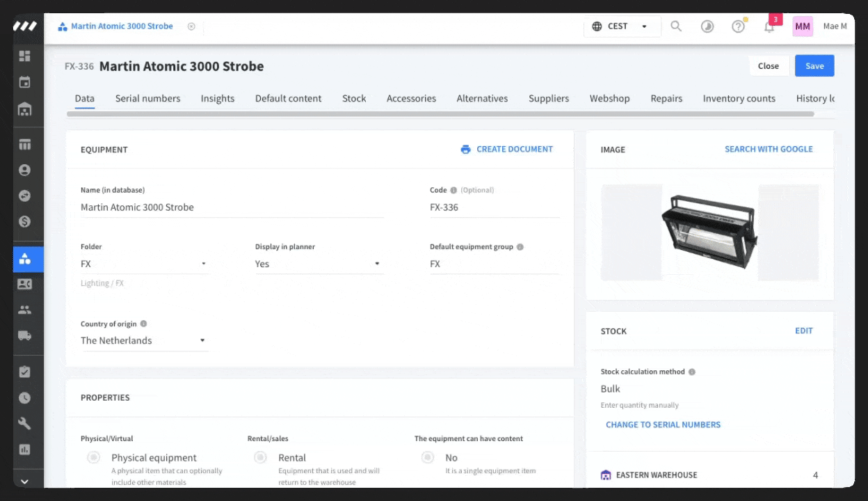Open the person circle icon in sidebar
868x501 pixels.
pos(25,170)
